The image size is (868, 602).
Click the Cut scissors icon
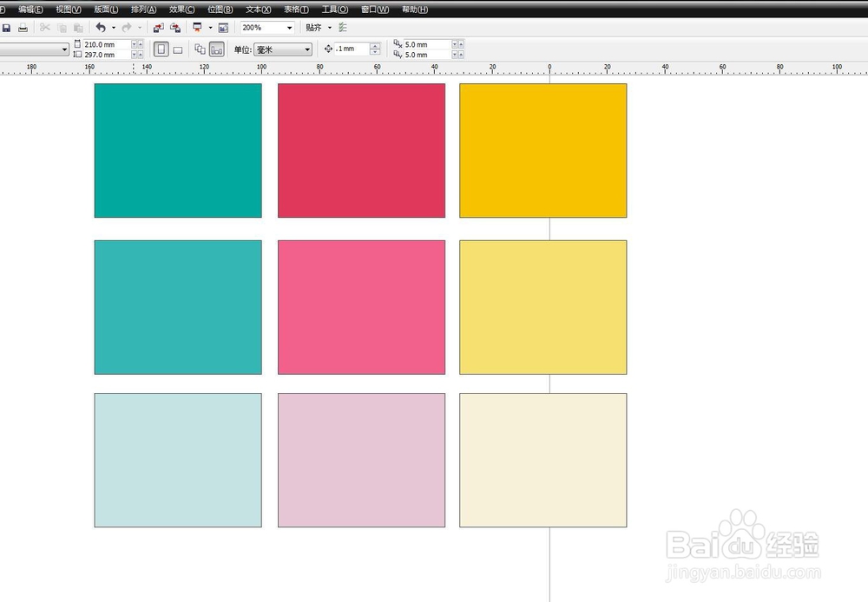pos(45,28)
